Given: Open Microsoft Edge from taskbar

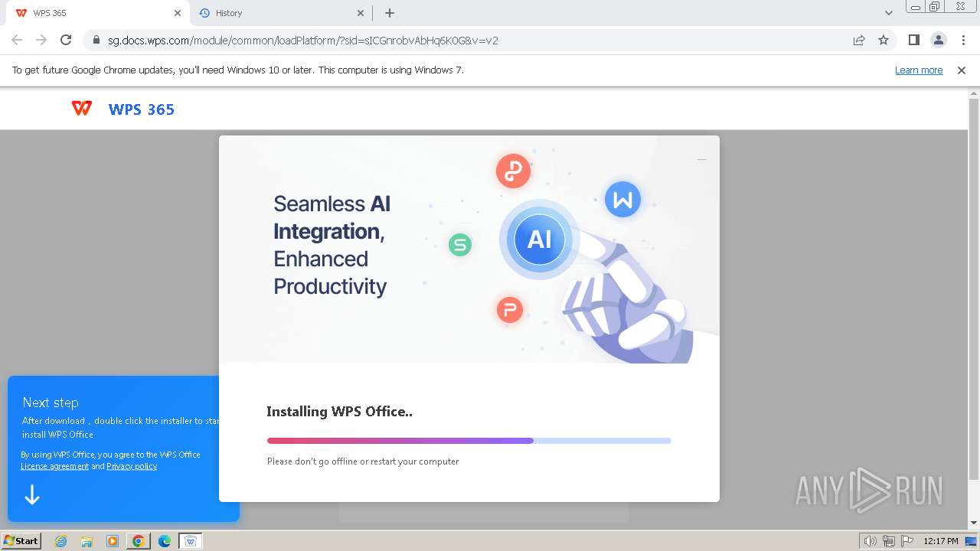Looking at the screenshot, I should tap(165, 541).
